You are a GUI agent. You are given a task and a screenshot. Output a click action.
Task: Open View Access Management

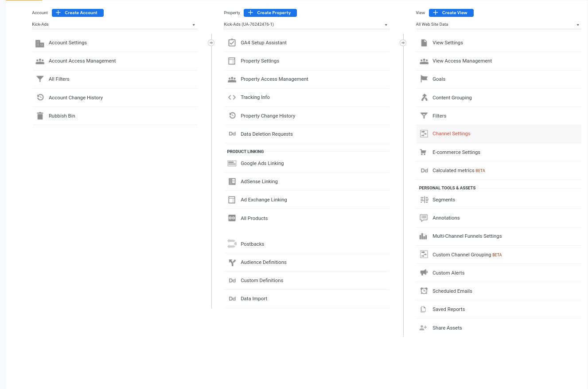pos(498,61)
